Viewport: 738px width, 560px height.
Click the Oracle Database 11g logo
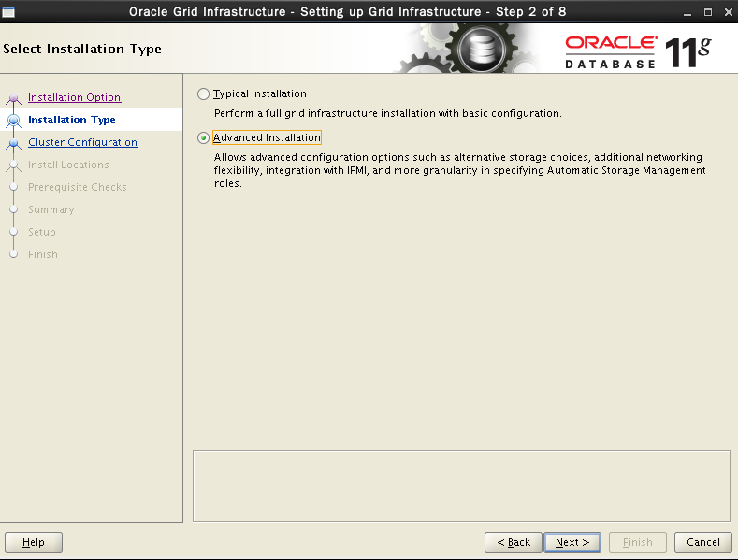(x=637, y=50)
